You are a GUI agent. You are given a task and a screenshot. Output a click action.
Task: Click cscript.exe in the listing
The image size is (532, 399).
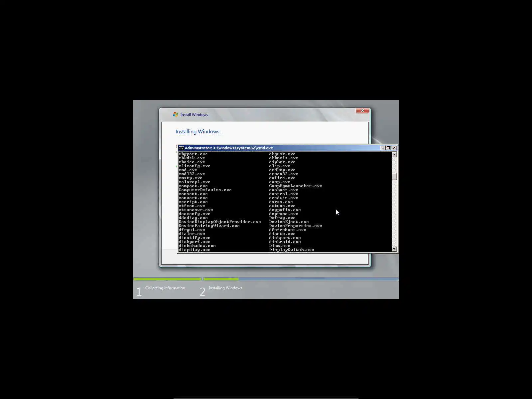click(193, 202)
